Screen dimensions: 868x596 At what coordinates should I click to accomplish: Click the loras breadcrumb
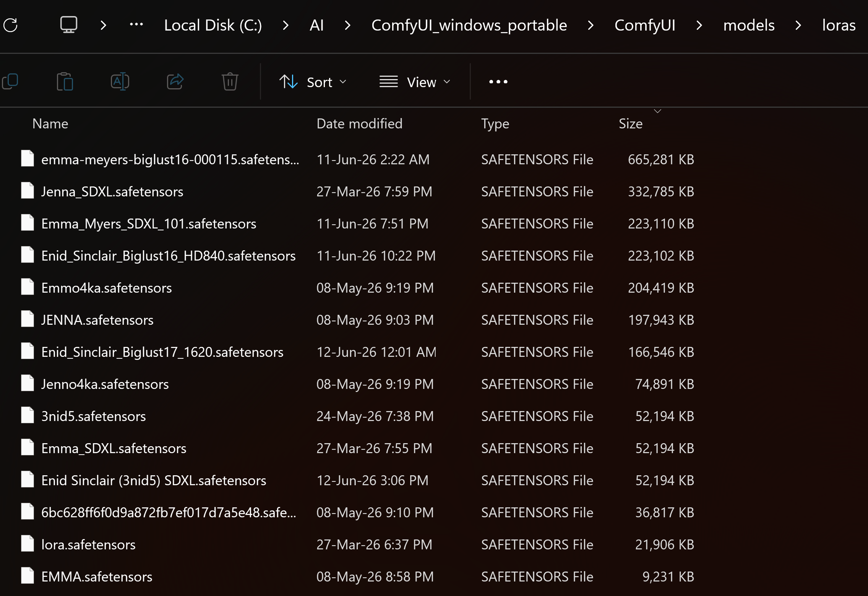tap(839, 25)
